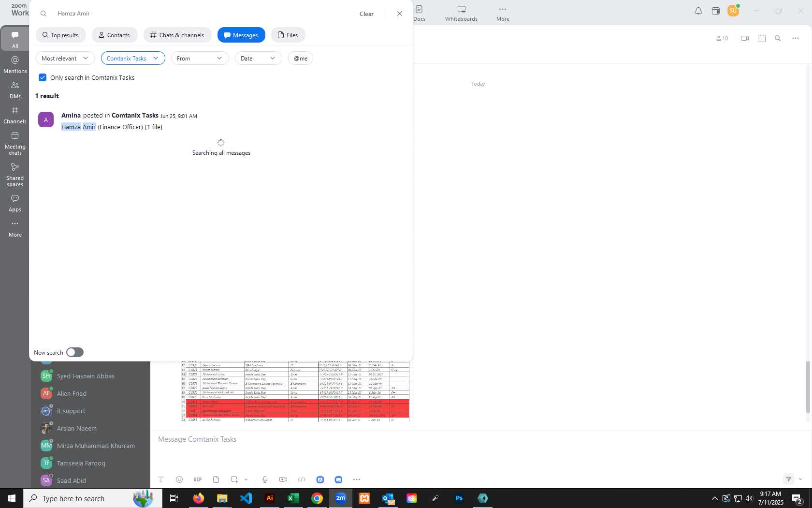The height and width of the screenshot is (508, 812).
Task: Toggle the New search switch
Action: [75, 352]
